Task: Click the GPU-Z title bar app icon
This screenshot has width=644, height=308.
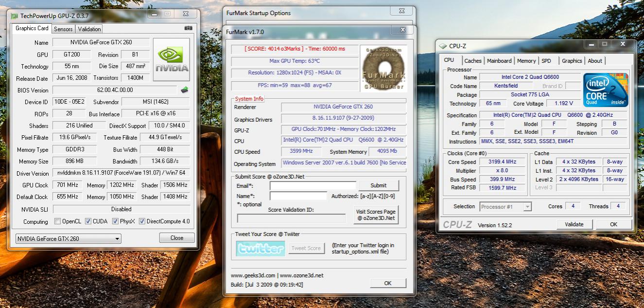Action: point(14,16)
